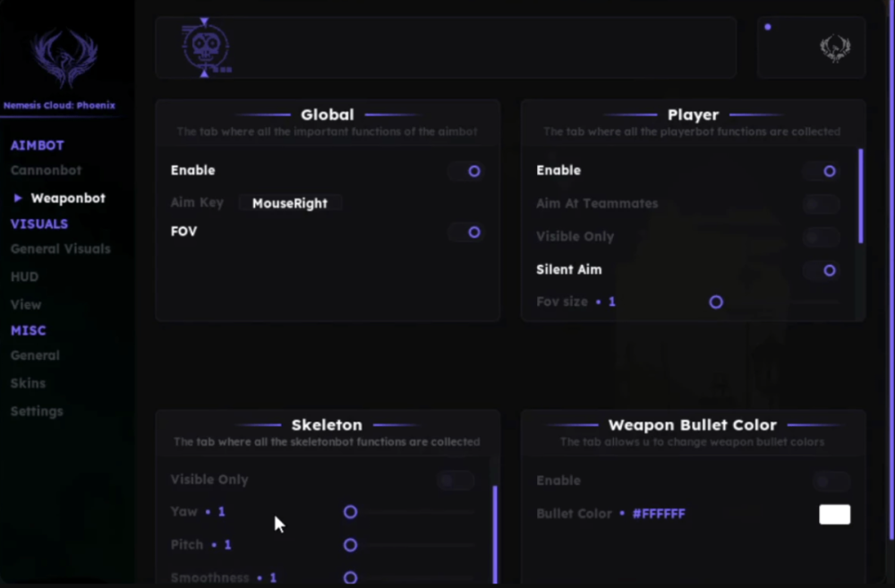The width and height of the screenshot is (895, 588).
Task: Switch to the HUD section
Action: click(x=23, y=277)
